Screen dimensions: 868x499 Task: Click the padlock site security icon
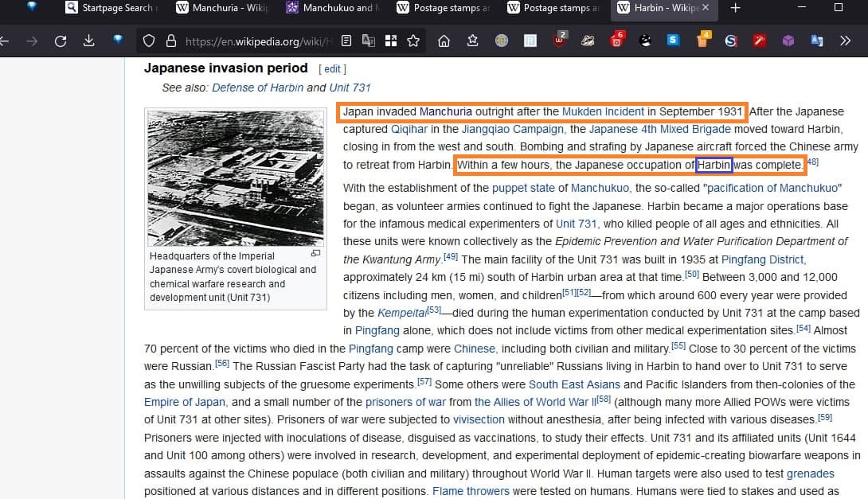[x=171, y=41]
